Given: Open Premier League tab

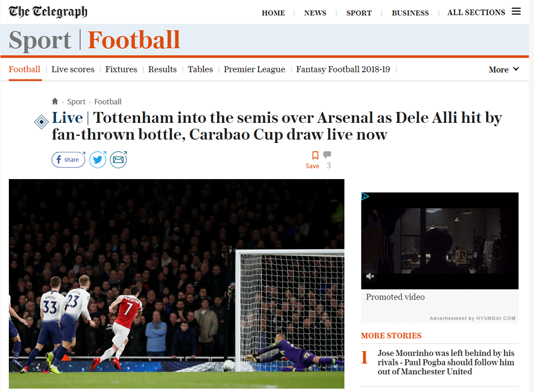Looking at the screenshot, I should coord(255,69).
